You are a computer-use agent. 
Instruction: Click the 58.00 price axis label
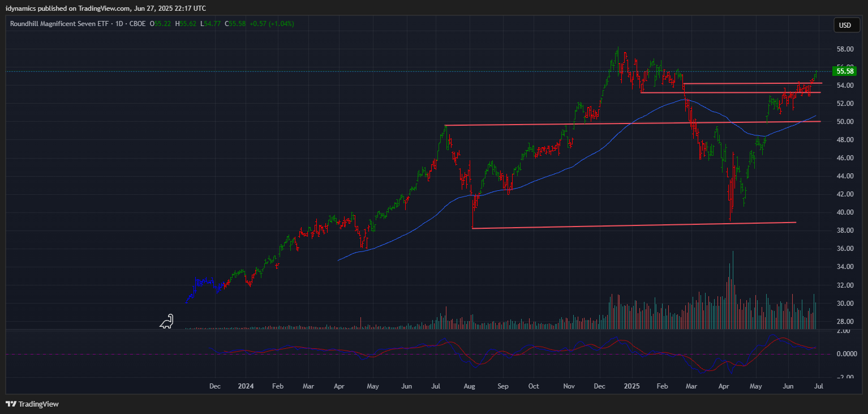(x=844, y=49)
